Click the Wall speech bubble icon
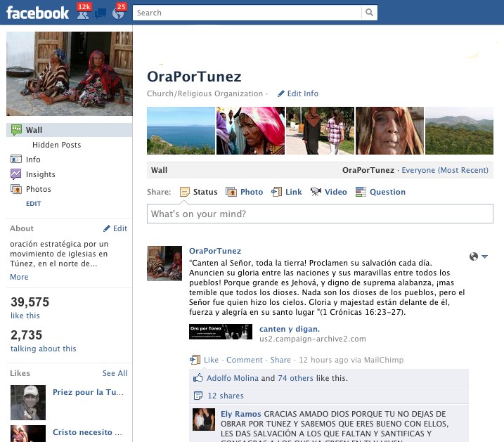This screenshot has width=504, height=442. click(x=16, y=130)
